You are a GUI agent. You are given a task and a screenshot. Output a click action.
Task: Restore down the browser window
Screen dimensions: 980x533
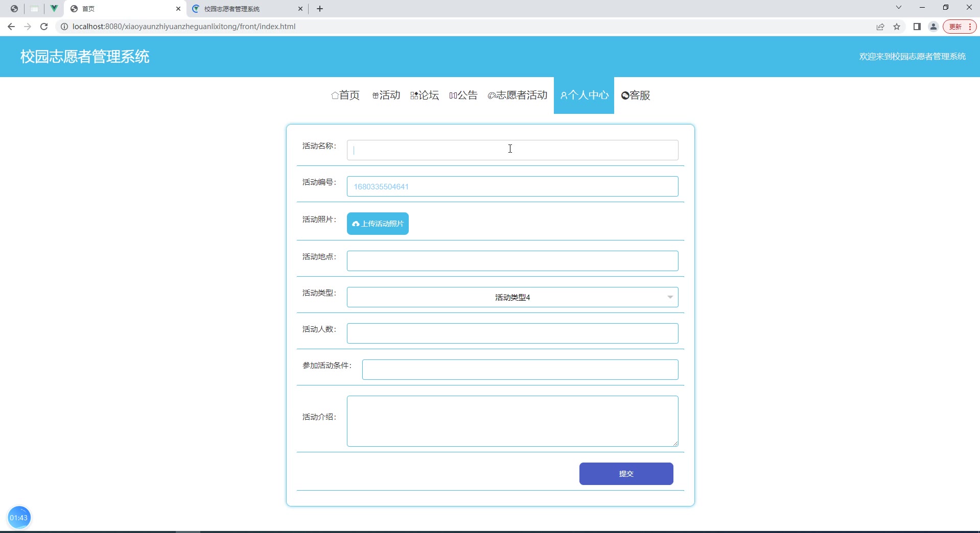(x=946, y=8)
